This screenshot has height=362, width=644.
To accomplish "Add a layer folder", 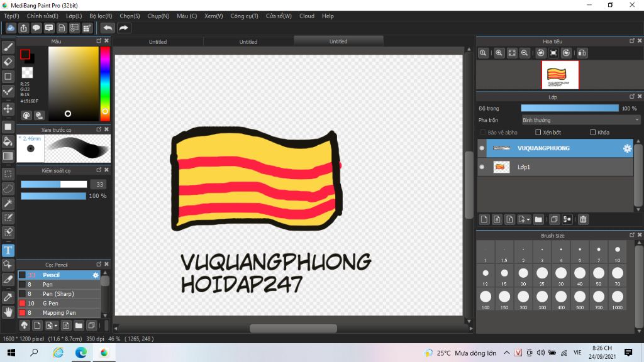I will coord(538,219).
